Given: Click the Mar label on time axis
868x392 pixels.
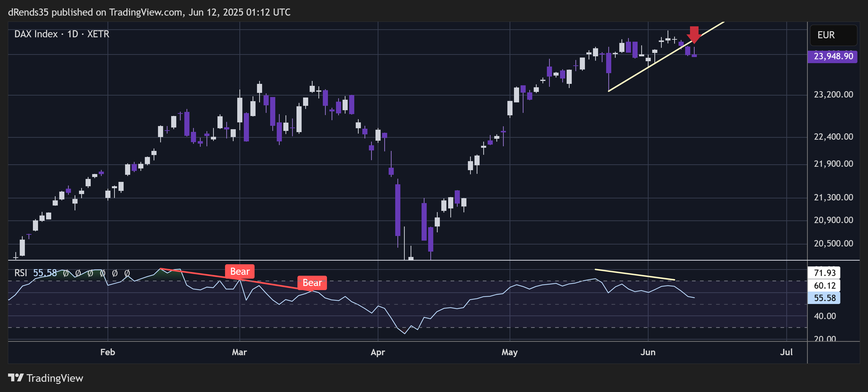Looking at the screenshot, I should pos(239,352).
